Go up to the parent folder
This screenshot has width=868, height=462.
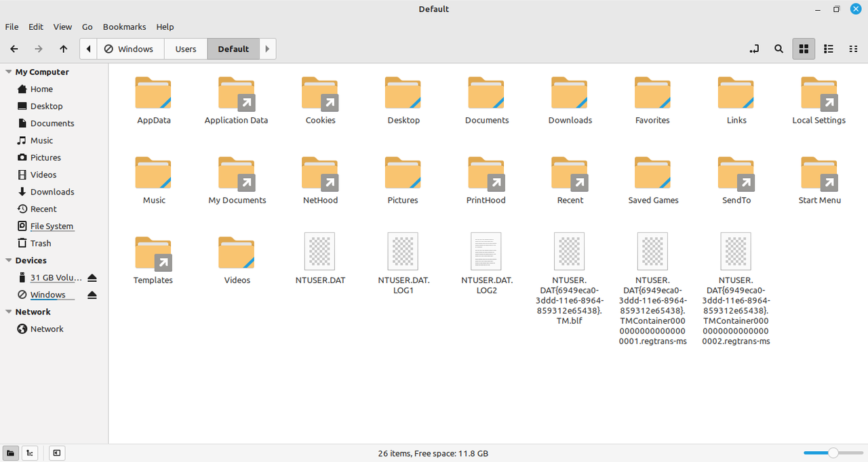point(63,49)
